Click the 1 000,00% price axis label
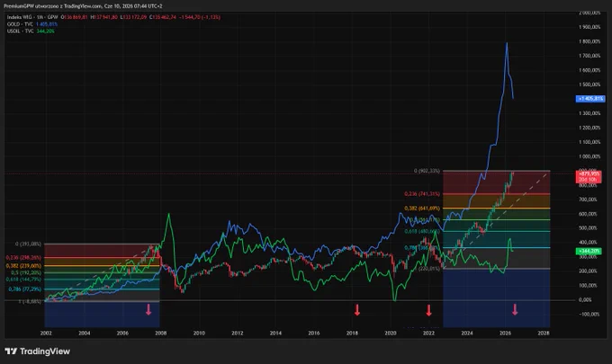This screenshot has width=612, height=364. tap(589, 156)
